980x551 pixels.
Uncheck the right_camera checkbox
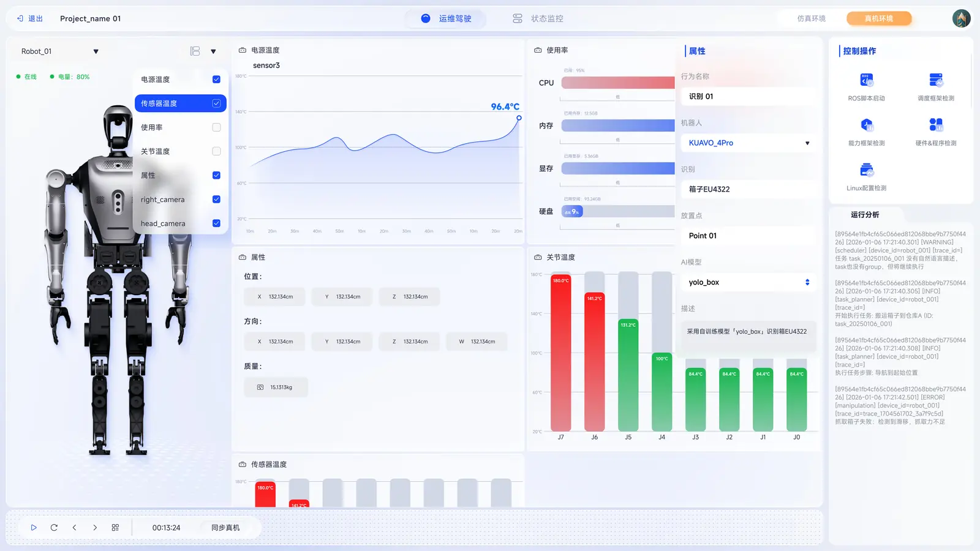(216, 199)
